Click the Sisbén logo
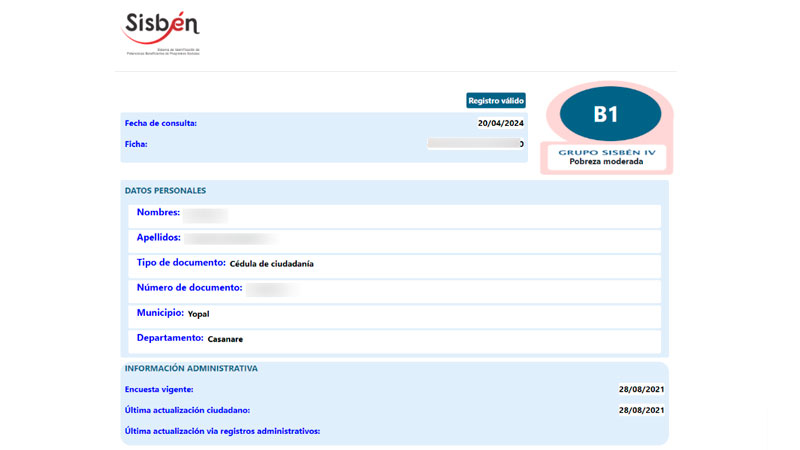 [161, 31]
